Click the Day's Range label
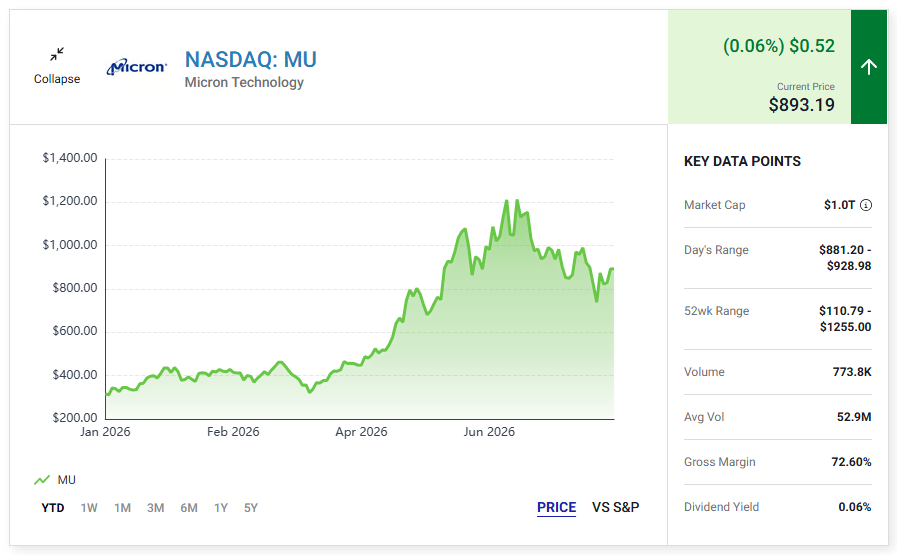This screenshot has height=555, width=897. click(716, 250)
